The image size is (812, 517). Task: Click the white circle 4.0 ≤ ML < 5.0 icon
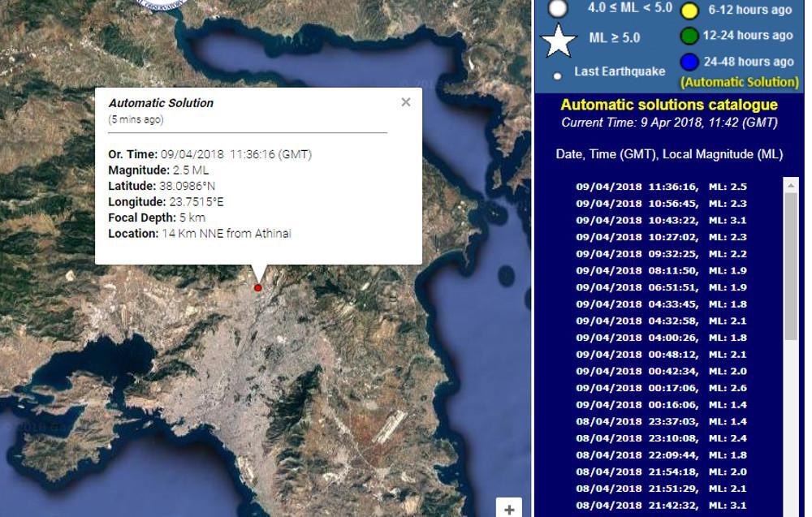point(558,8)
